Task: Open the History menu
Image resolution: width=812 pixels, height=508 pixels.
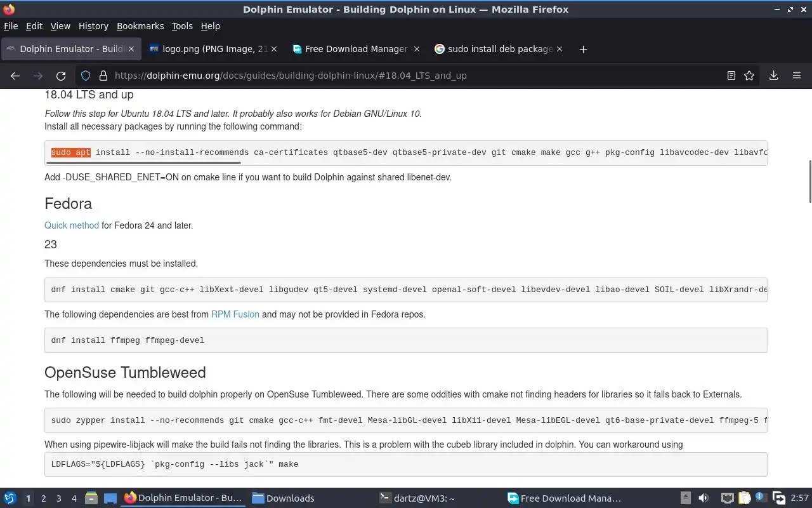Action: [93, 26]
